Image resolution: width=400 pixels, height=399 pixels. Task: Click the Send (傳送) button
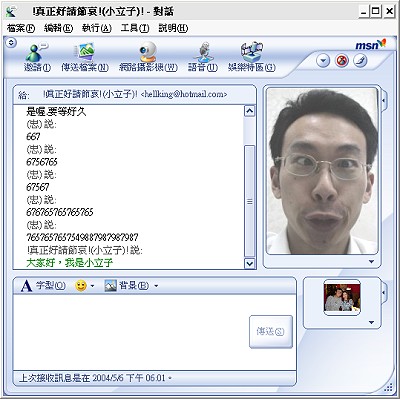tap(271, 332)
